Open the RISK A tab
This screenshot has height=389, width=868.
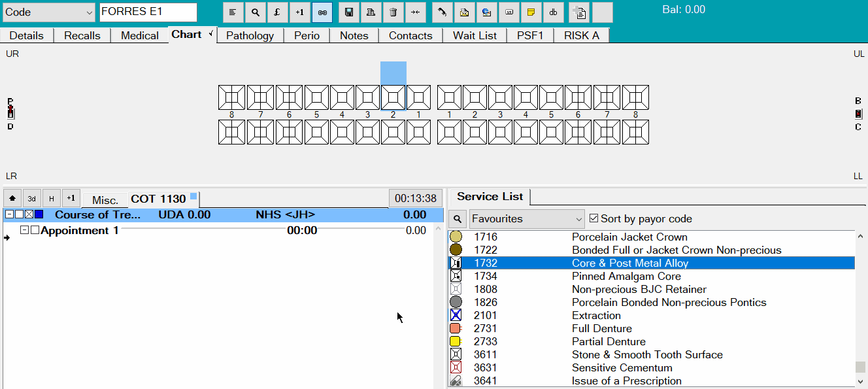pos(582,35)
